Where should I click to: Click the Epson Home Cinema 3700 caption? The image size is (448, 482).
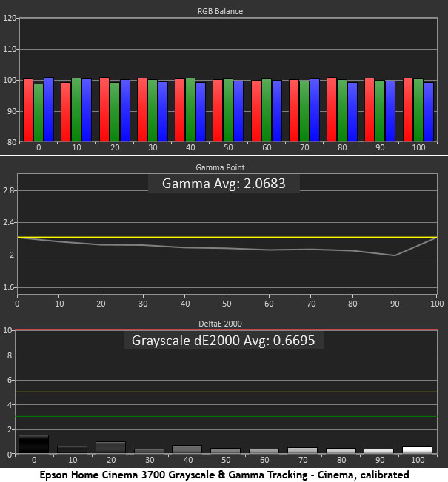[224, 474]
